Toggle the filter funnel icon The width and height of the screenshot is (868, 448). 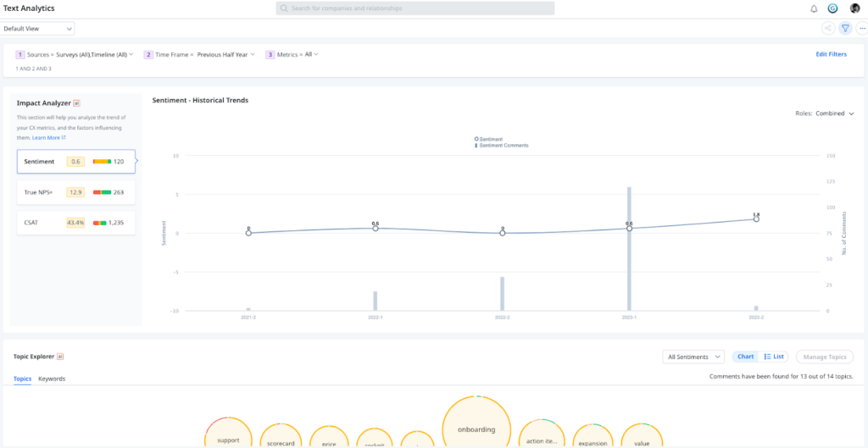(845, 28)
